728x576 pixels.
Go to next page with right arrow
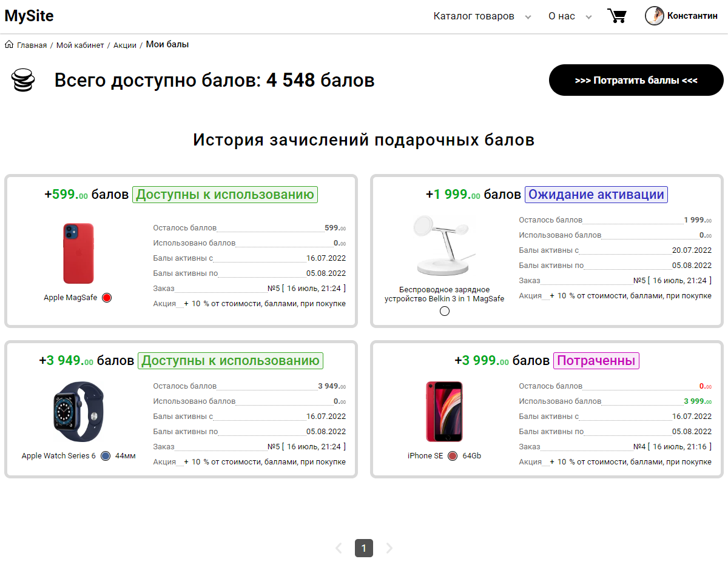point(389,548)
